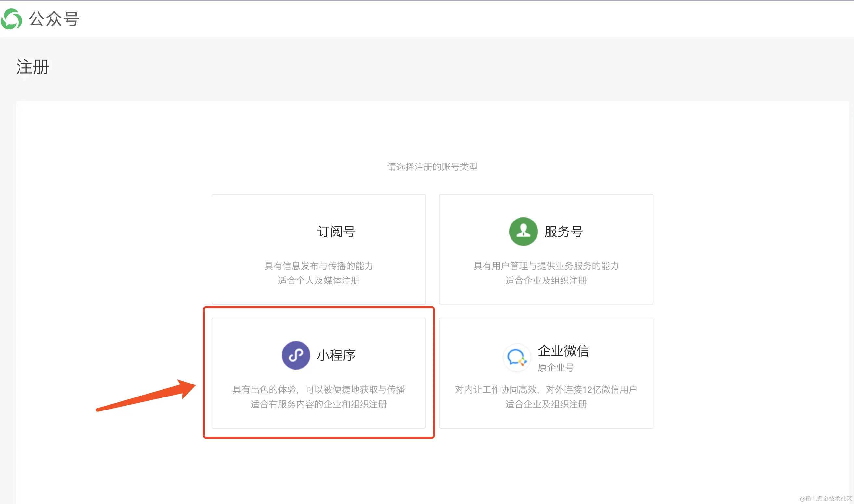The width and height of the screenshot is (854, 504).
Task: Click the 注册 page heading
Action: [x=32, y=67]
